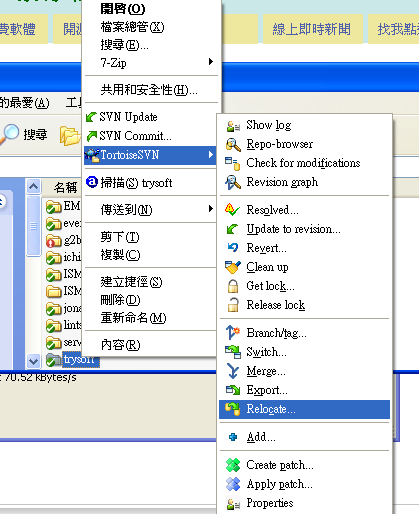Click the file list scroll-up arrow
This screenshot has height=514, width=419.
coord(33,186)
